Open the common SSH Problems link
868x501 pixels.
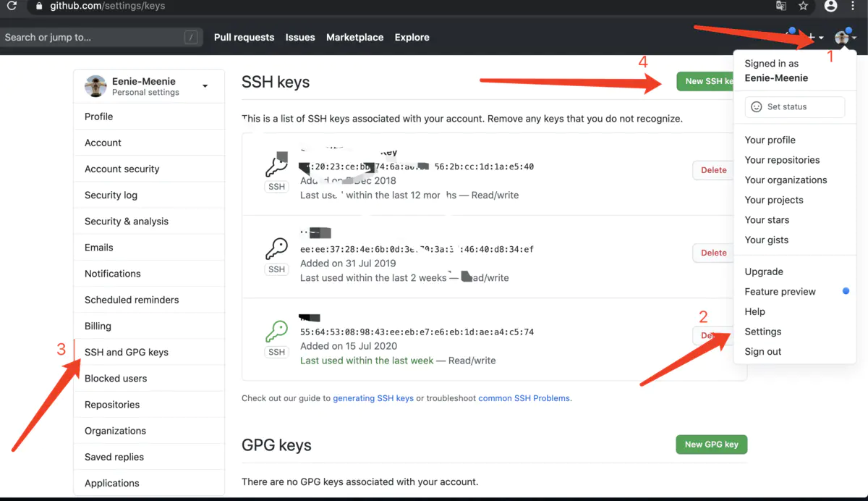pos(524,398)
